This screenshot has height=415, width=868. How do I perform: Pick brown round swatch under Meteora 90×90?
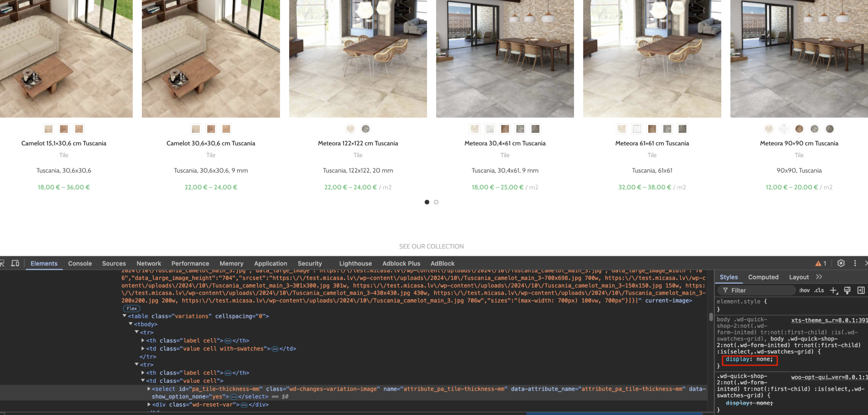point(799,129)
